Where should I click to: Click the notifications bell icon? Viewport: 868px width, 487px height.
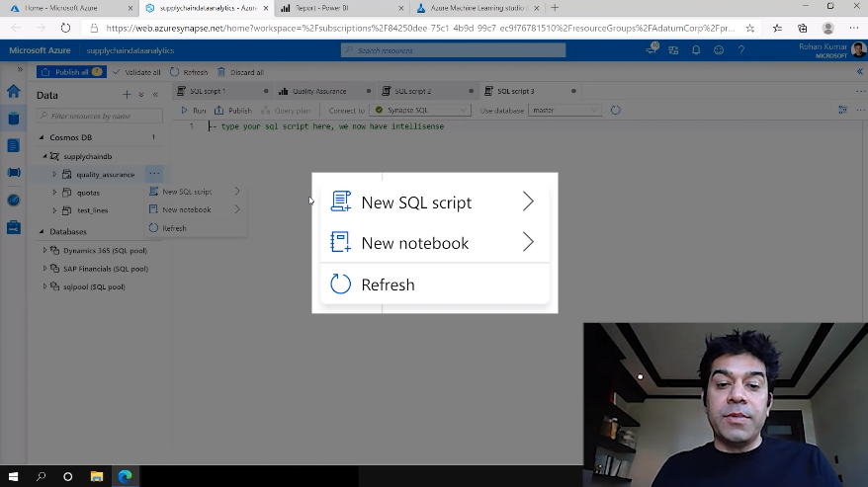point(696,49)
